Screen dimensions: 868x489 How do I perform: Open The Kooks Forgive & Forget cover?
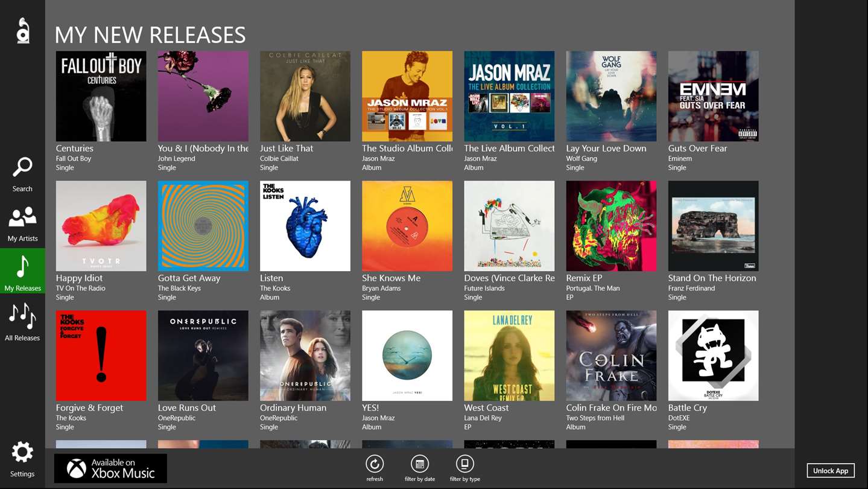coord(101,356)
